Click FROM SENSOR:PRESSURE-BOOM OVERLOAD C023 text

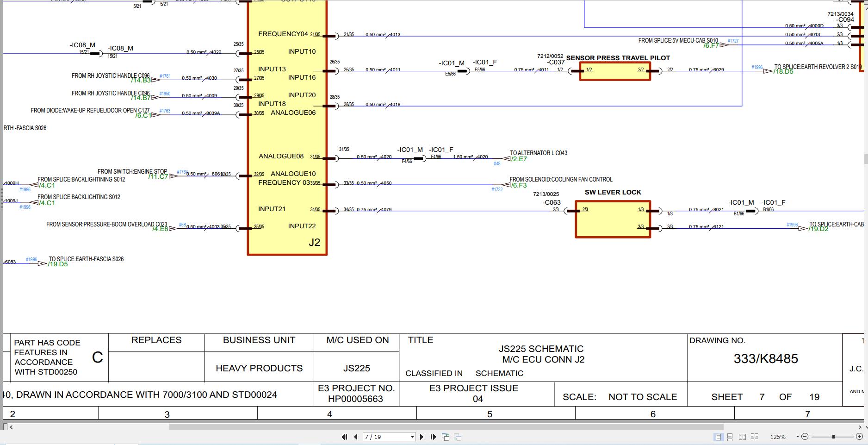[107, 224]
